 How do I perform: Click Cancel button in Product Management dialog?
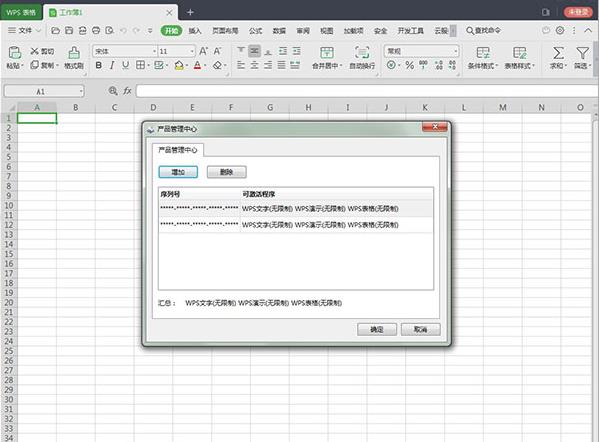click(421, 329)
